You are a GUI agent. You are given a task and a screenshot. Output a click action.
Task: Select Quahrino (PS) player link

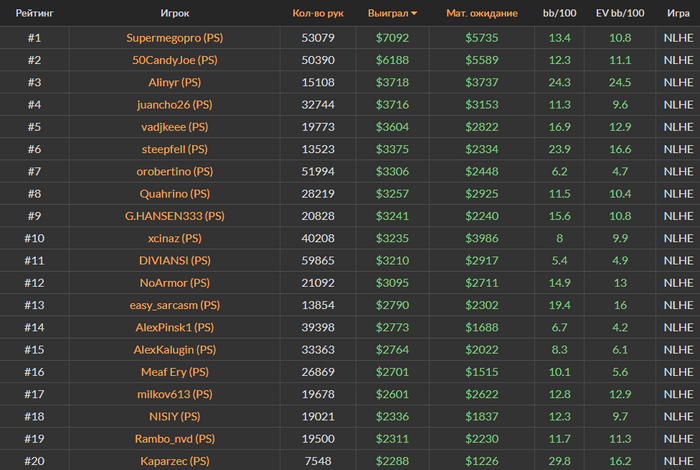pyautogui.click(x=175, y=194)
